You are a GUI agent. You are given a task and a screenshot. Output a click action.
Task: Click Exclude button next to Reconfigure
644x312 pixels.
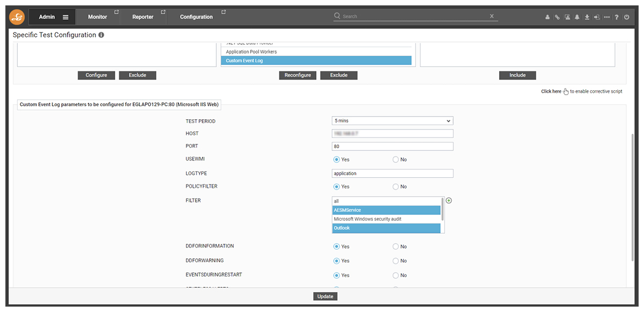tap(339, 75)
